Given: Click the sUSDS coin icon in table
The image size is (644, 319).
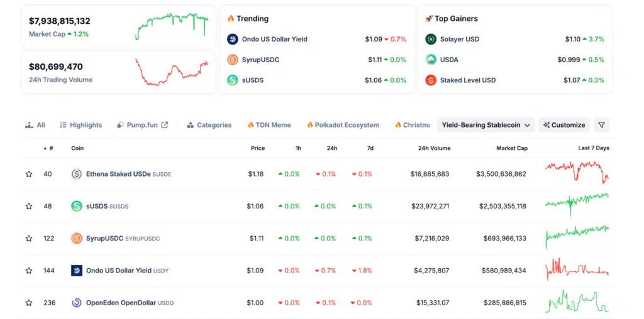Looking at the screenshot, I should coord(77,206).
